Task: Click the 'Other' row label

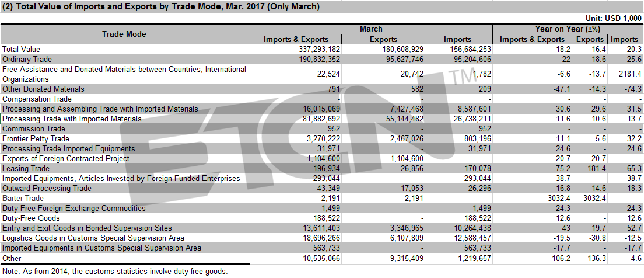Action: (x=12, y=258)
